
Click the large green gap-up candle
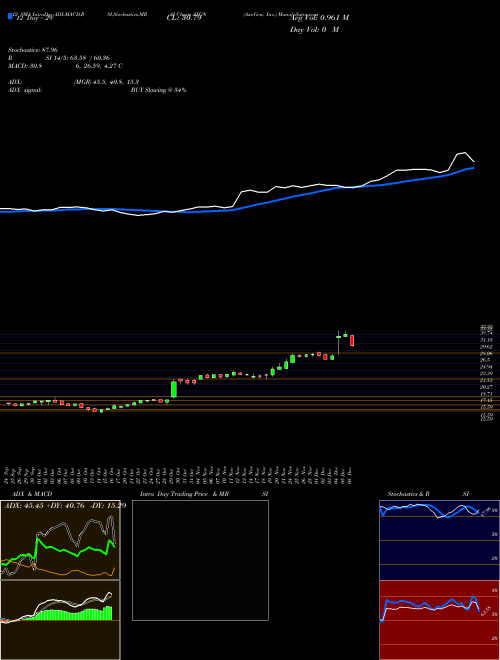pos(174,389)
